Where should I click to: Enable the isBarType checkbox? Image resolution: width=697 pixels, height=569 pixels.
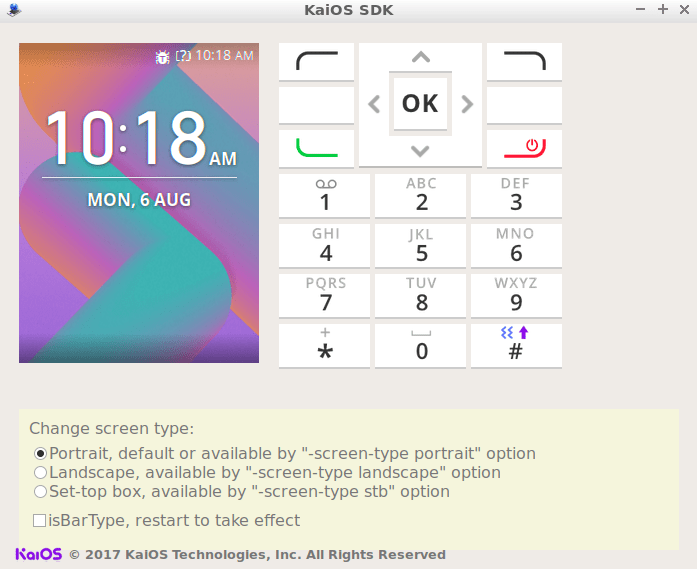click(x=40, y=521)
